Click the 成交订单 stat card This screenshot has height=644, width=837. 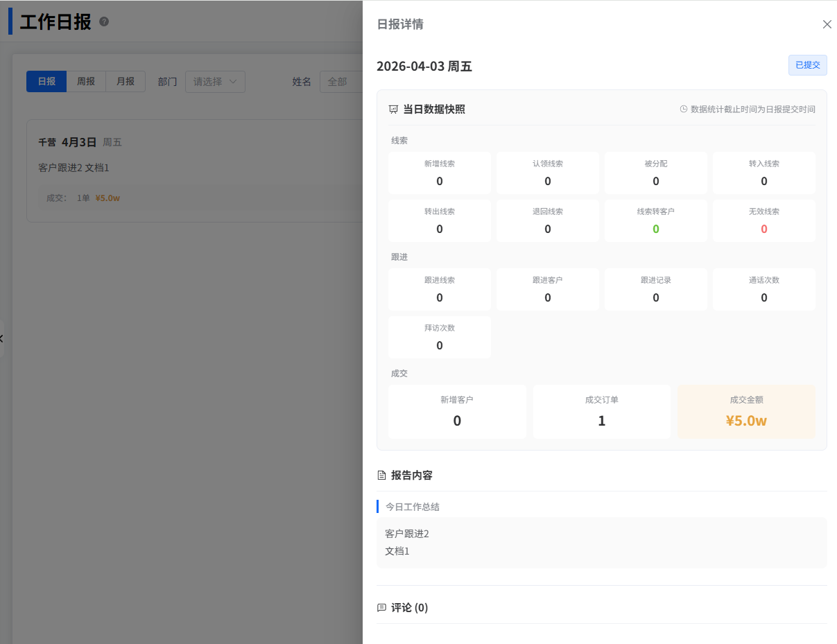click(x=601, y=412)
